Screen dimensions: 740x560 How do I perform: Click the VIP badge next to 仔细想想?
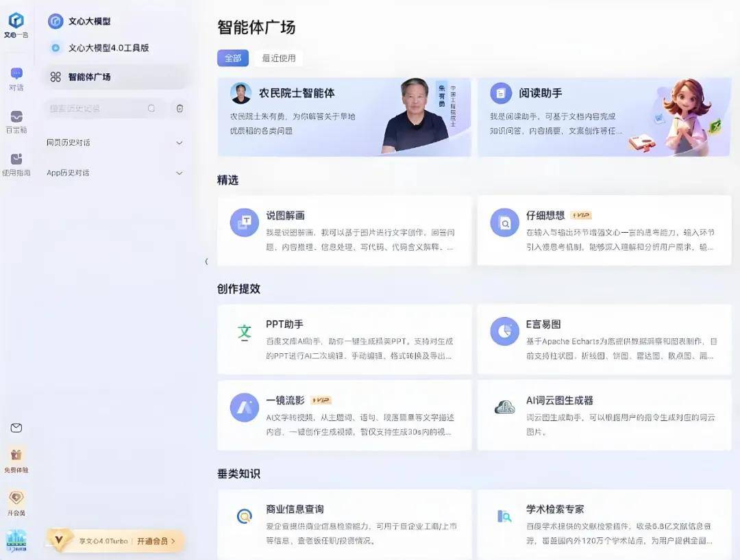(x=581, y=216)
